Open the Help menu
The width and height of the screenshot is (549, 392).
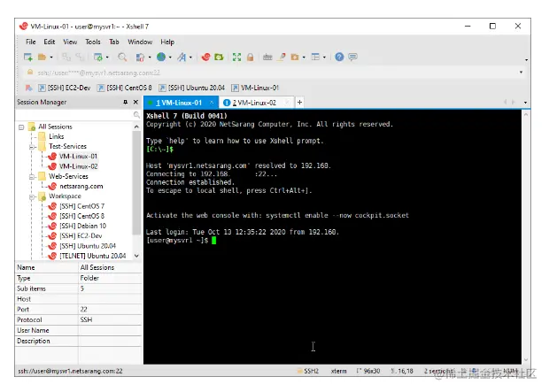167,42
